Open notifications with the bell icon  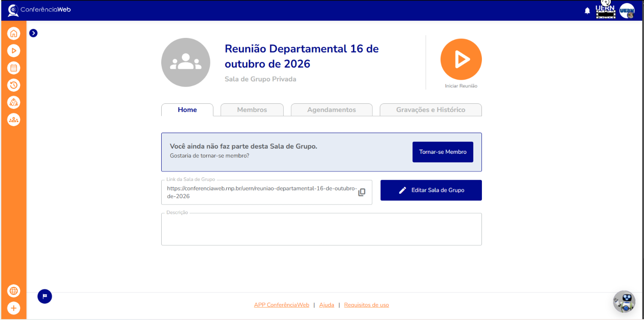coord(587,11)
